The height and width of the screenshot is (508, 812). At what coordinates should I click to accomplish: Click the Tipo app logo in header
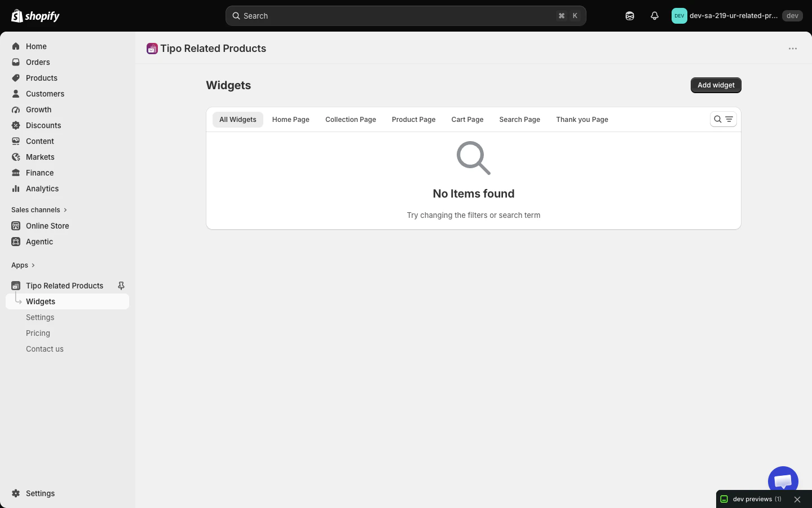click(x=152, y=49)
